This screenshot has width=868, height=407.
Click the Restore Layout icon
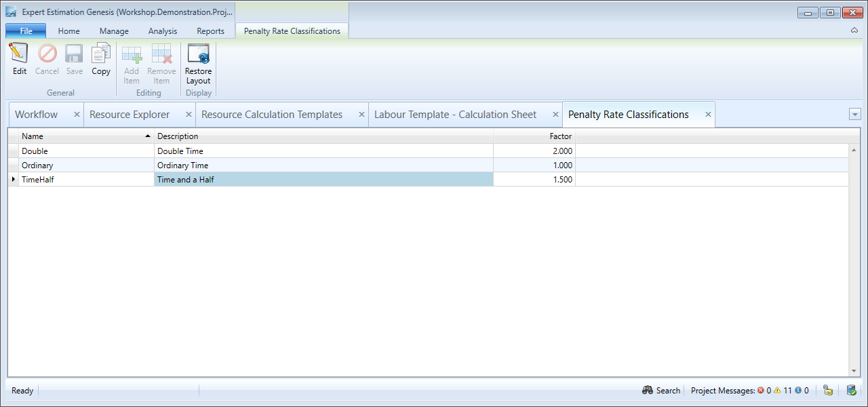199,54
